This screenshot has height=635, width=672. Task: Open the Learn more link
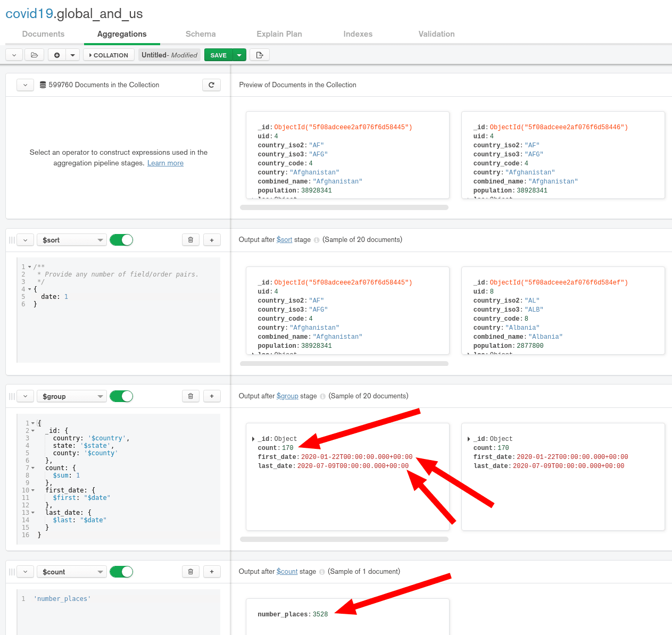(x=165, y=163)
